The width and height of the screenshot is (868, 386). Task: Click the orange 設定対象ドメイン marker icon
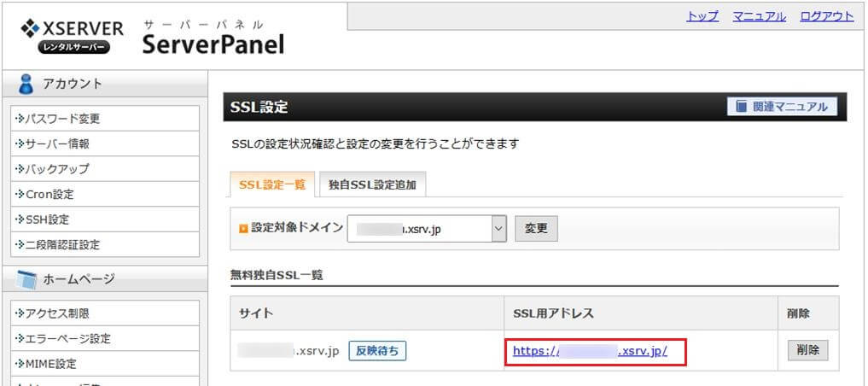[x=243, y=229]
